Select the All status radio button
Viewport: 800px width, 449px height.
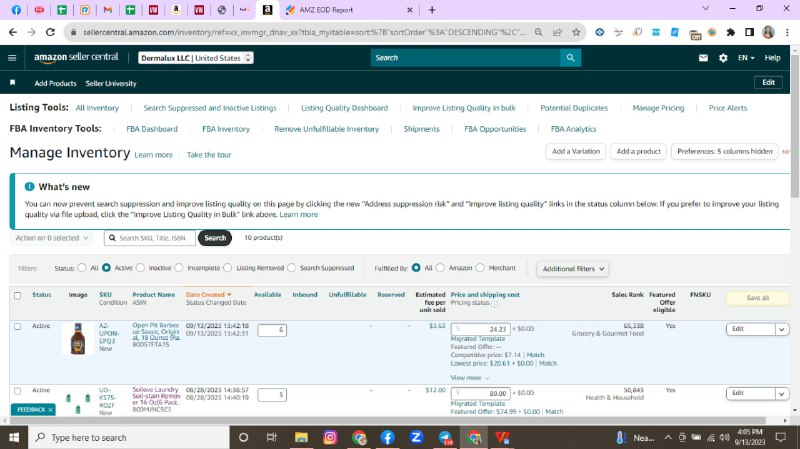[82, 268]
